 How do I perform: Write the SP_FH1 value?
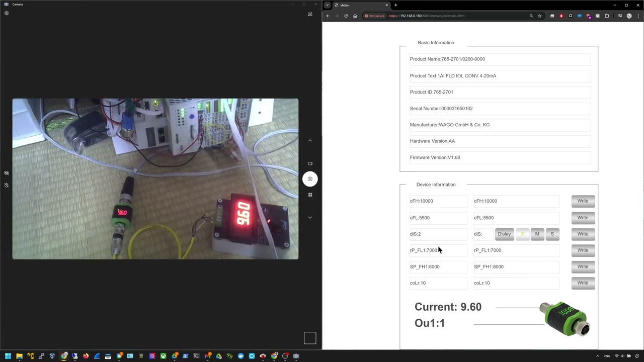tap(583, 266)
